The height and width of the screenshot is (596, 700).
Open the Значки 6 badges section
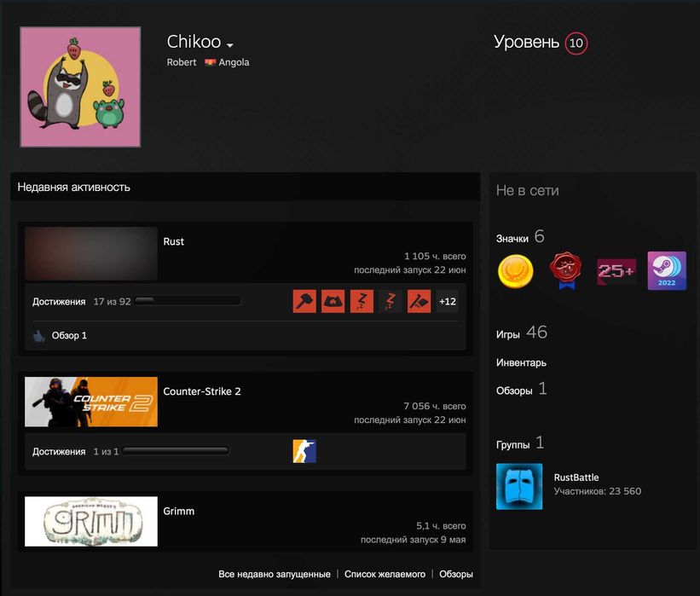click(x=521, y=237)
